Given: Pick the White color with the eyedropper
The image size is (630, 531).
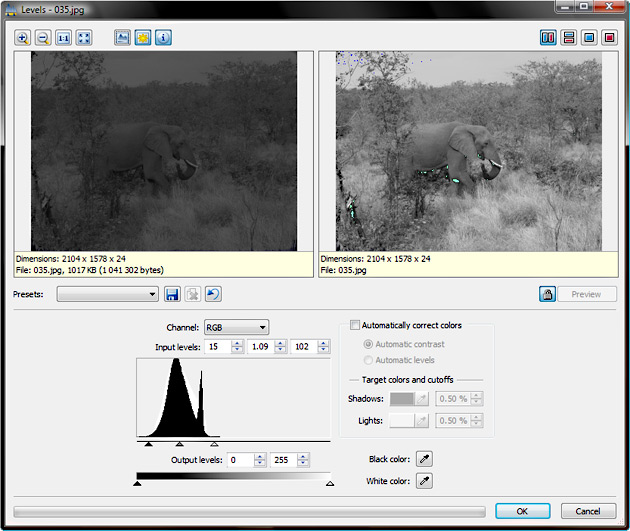Looking at the screenshot, I should point(424,481).
